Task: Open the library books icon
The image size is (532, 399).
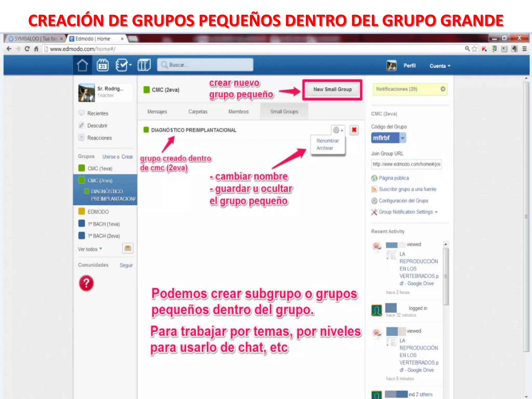Action: (x=144, y=65)
